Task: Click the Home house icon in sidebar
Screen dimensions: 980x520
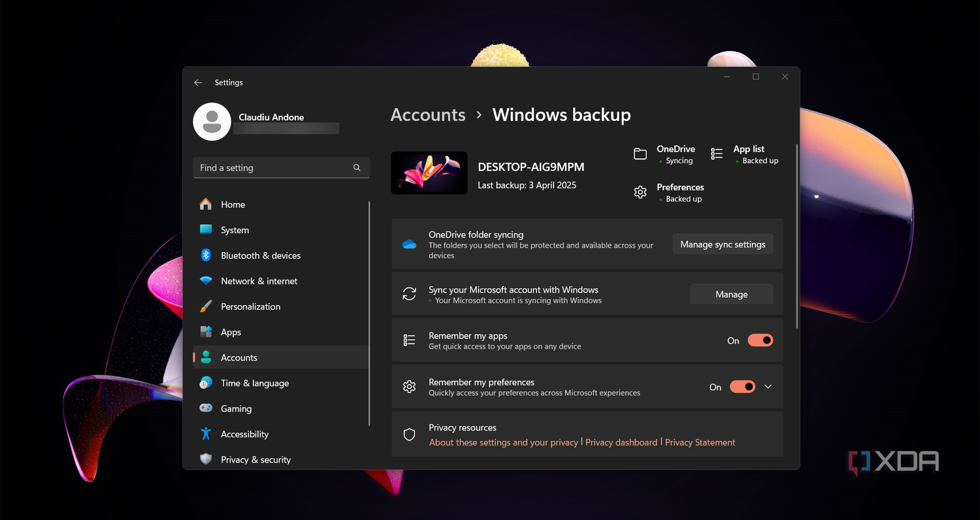Action: 206,204
